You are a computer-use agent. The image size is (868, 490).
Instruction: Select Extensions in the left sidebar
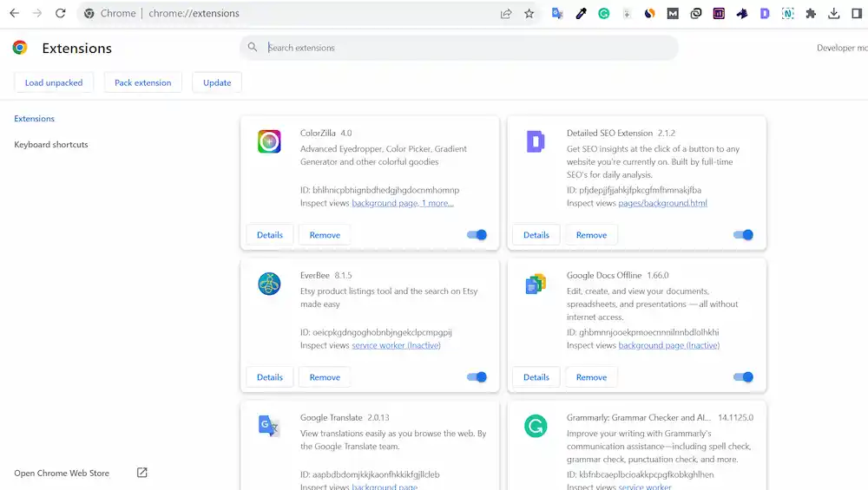tap(35, 118)
